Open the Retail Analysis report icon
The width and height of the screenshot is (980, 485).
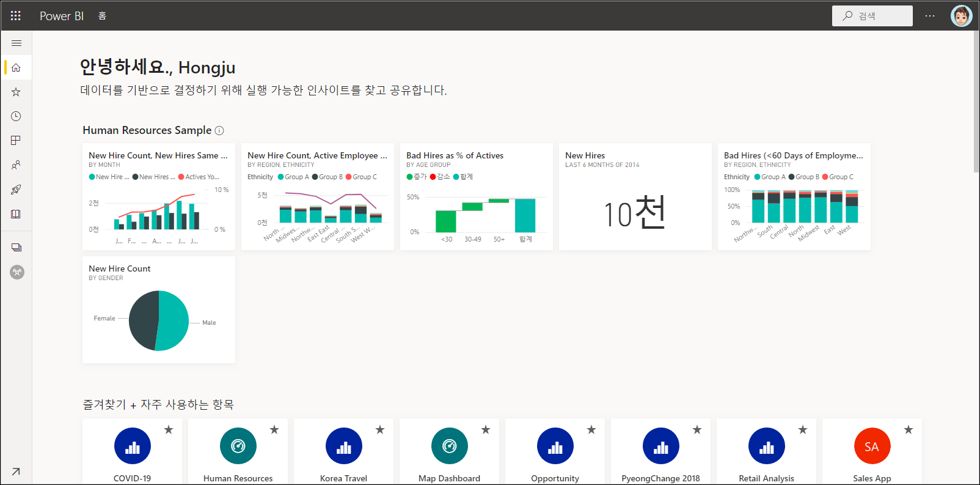click(x=767, y=446)
